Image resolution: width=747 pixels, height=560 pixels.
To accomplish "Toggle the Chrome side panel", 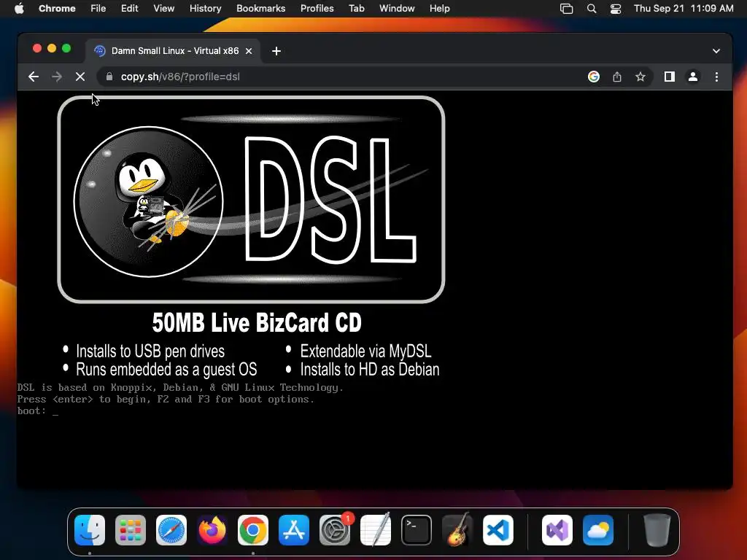I will click(x=670, y=77).
